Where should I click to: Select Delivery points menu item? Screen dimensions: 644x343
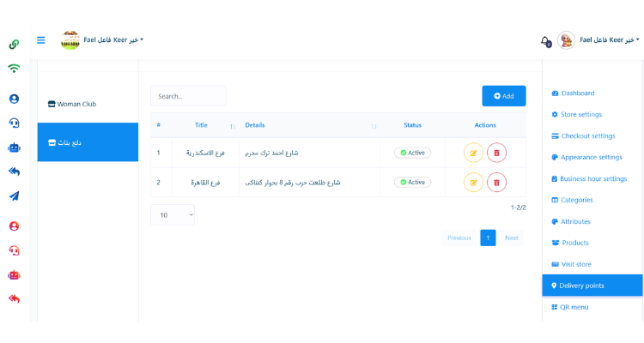592,286
